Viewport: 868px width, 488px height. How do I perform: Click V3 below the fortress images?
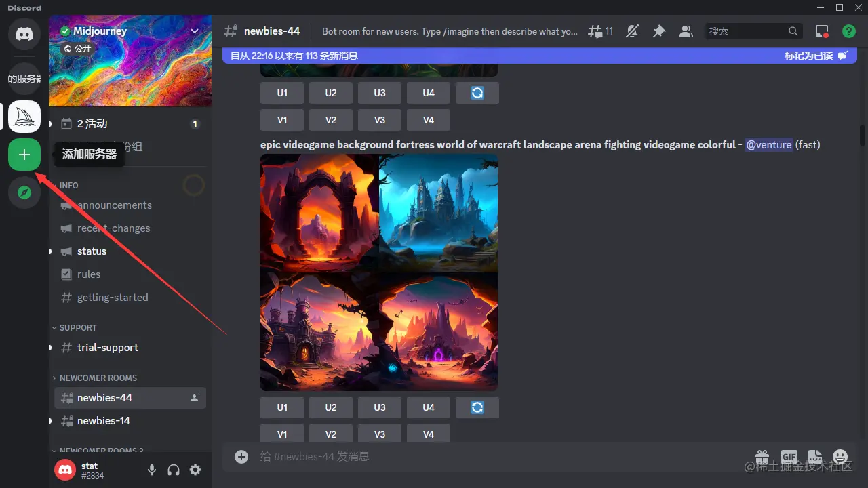pyautogui.click(x=380, y=433)
